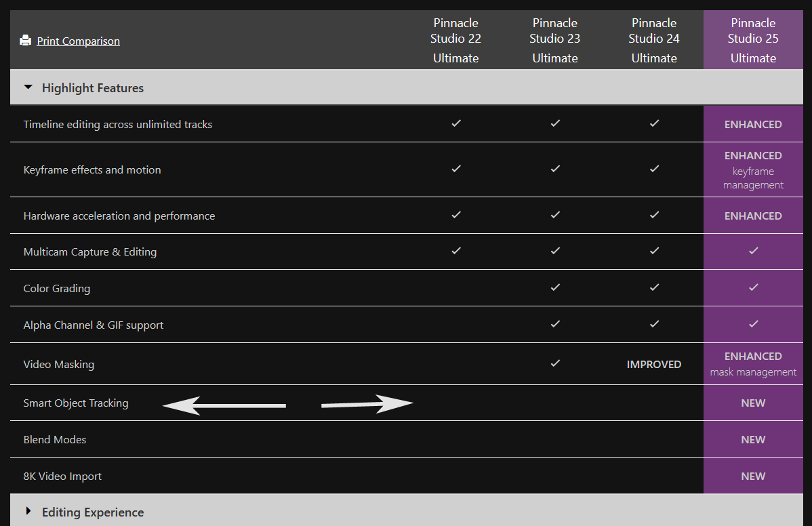Click Studio 25 checkmark for Multicam Capture
The width and height of the screenshot is (812, 526).
coord(754,251)
